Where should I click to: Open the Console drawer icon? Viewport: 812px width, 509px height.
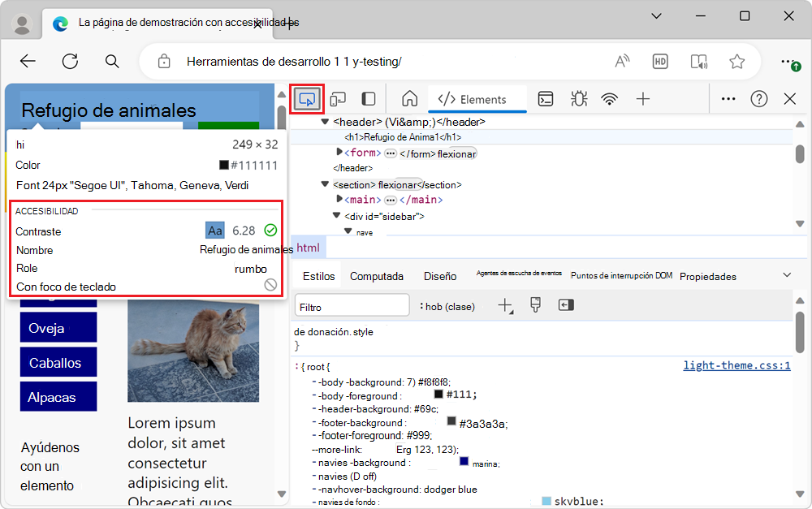pos(545,98)
